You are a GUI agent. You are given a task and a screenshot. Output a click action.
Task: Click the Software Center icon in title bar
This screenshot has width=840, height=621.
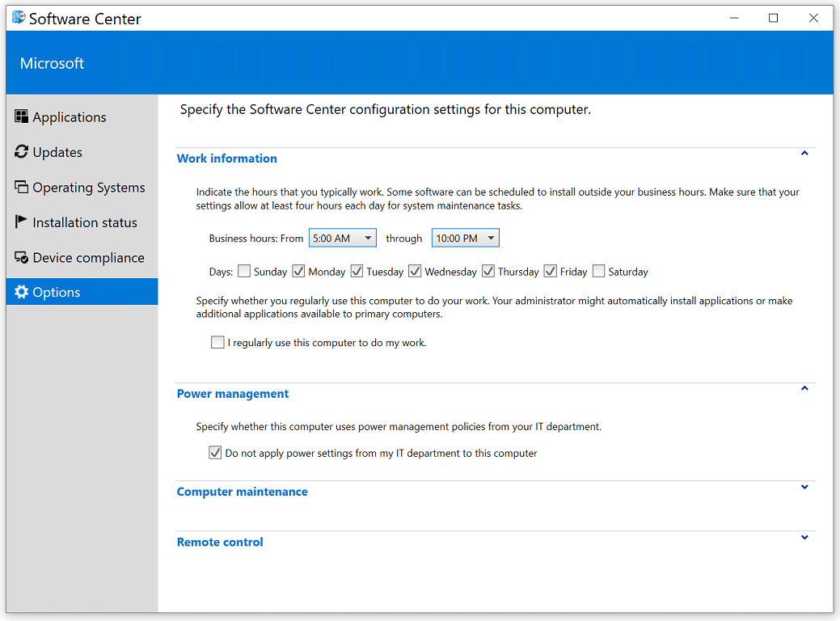18,18
